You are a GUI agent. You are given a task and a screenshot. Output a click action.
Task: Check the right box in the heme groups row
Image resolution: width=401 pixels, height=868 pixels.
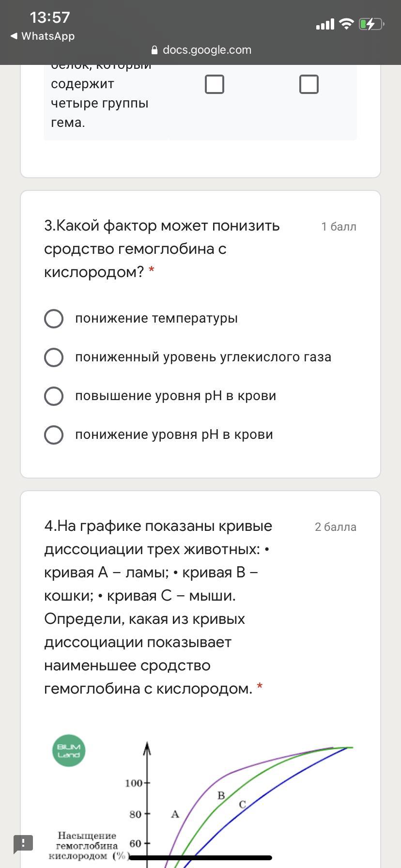click(x=309, y=84)
